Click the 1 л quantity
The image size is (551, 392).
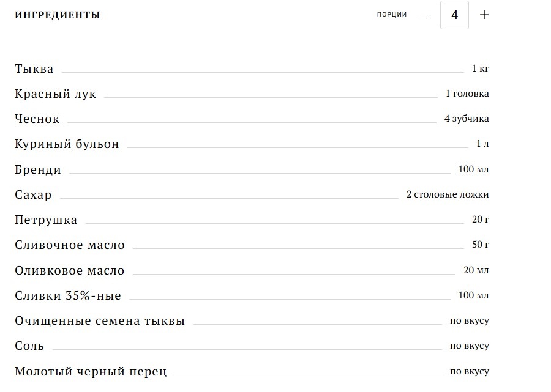pos(482,144)
